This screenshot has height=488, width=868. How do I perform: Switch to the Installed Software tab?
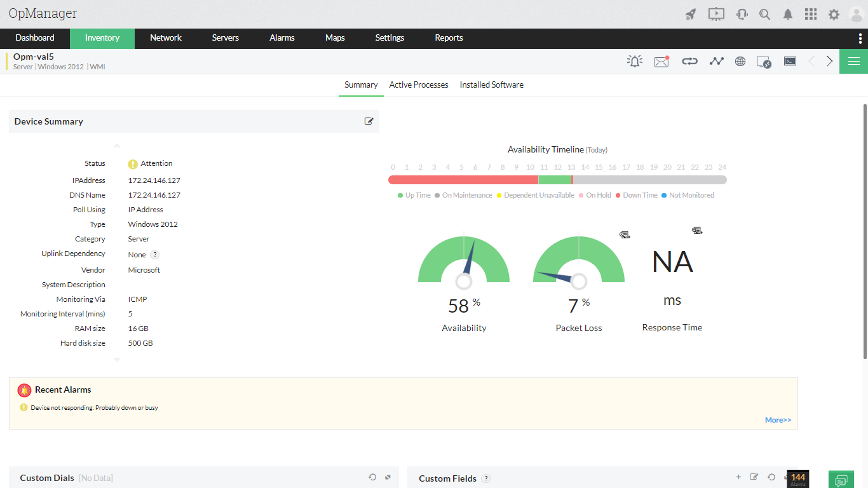click(x=492, y=85)
